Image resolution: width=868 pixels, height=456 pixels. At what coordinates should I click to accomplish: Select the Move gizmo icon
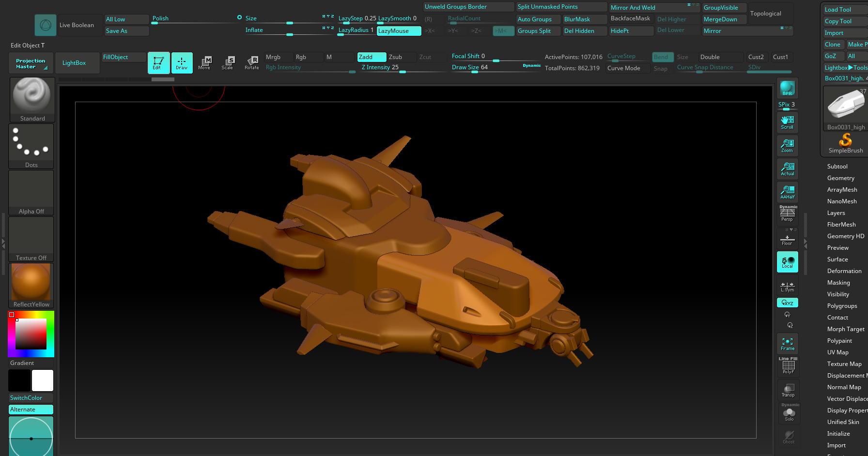tap(204, 63)
